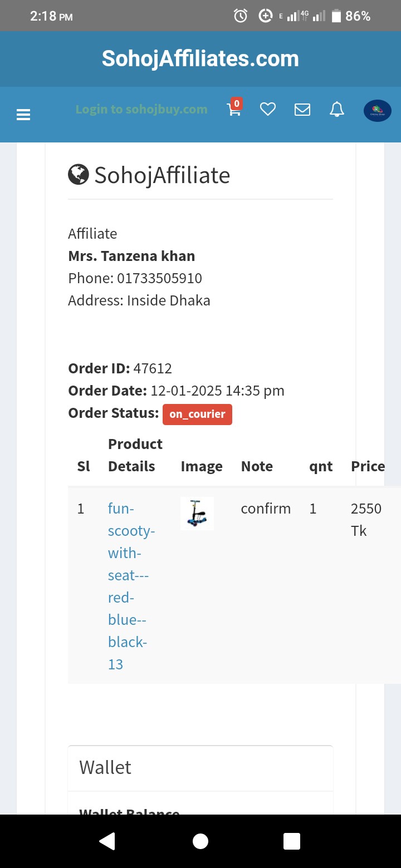The height and width of the screenshot is (868, 401).
Task: Tap the alarm icon in status bar
Action: click(x=241, y=16)
